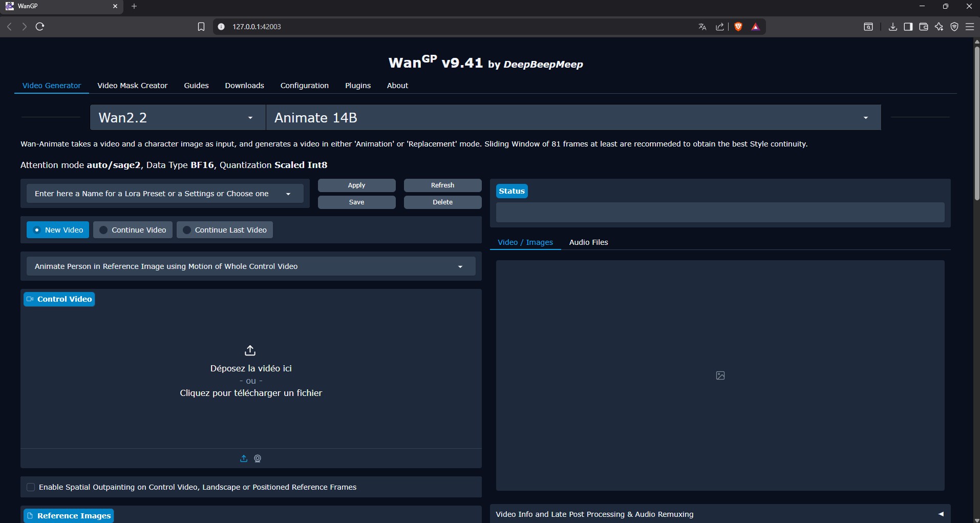Switch to the Audio Files tab
The image size is (980, 523).
click(588, 242)
